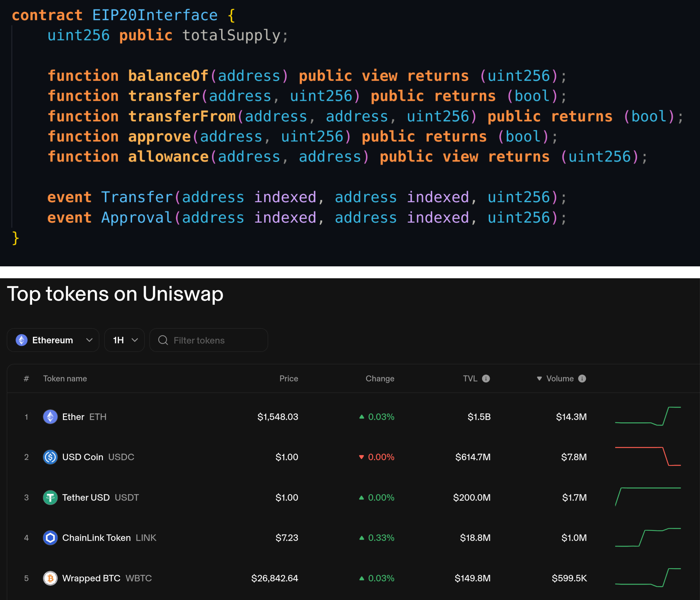This screenshot has width=700, height=600.
Task: Click the ChainLink sparkline chart
Action: [x=648, y=537]
